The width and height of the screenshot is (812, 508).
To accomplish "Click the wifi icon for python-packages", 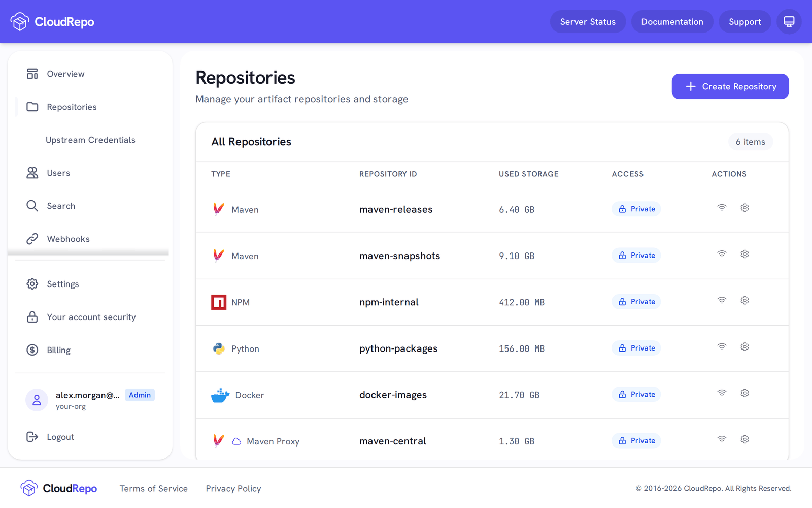I will 722,347.
